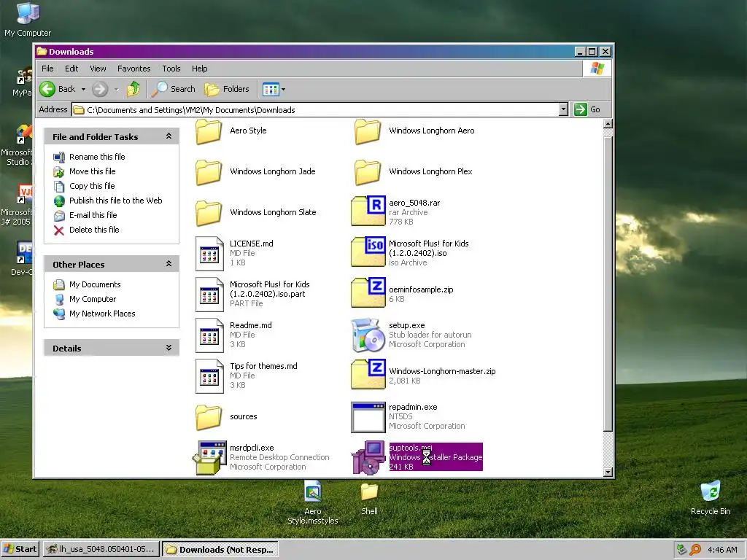Open the Back history dropdown arrow
The image size is (747, 560).
click(83, 89)
